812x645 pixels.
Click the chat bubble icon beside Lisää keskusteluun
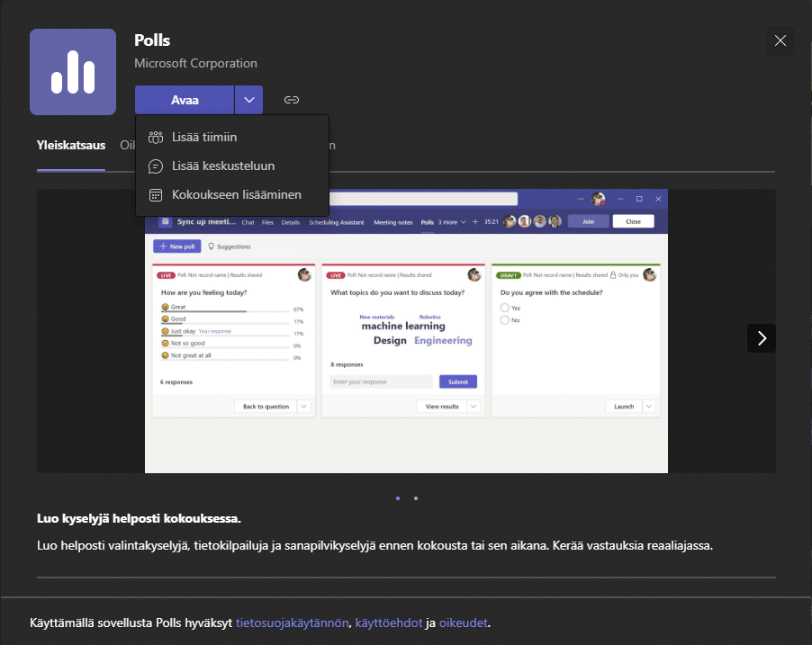pos(156,166)
